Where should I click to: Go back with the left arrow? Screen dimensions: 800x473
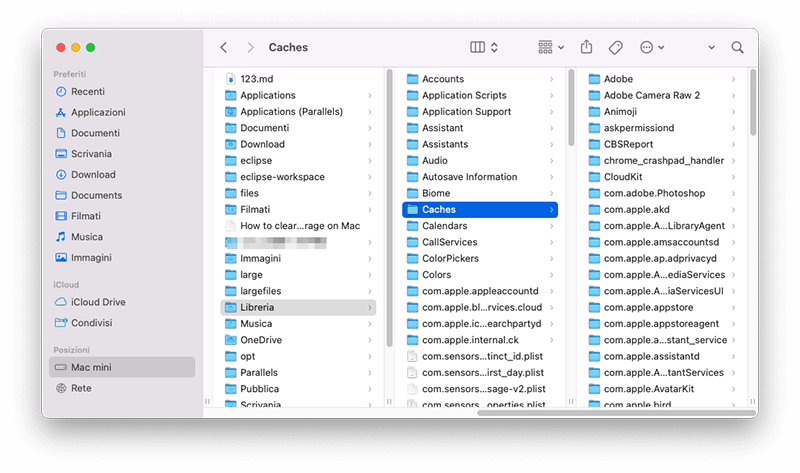(223, 47)
